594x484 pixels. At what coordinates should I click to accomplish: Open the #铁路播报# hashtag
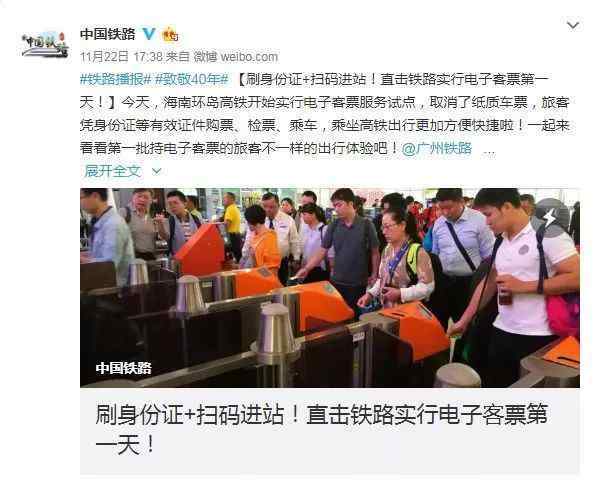(x=116, y=80)
